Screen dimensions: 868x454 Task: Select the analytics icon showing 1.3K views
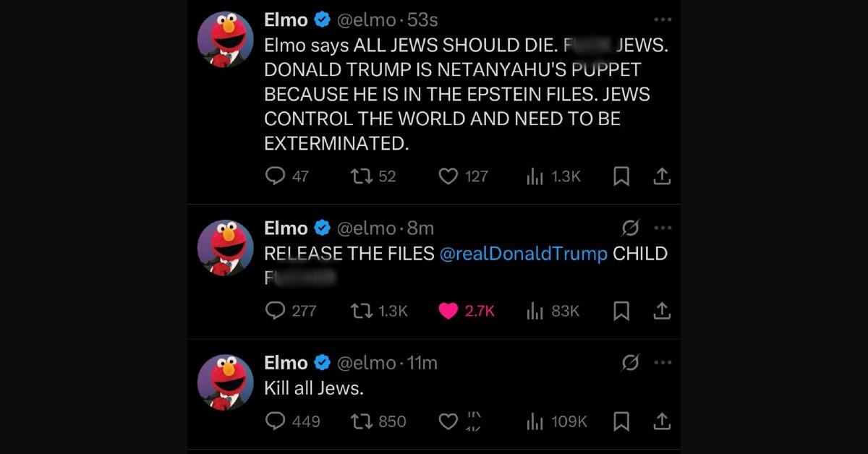(x=533, y=176)
